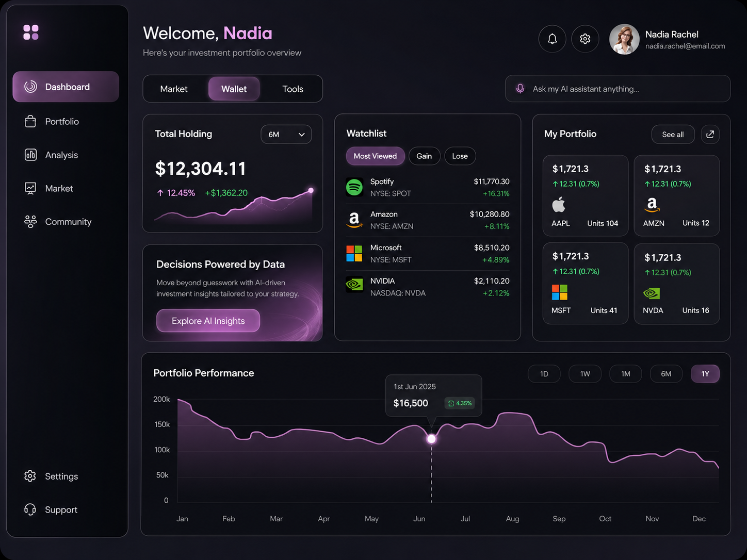Image resolution: width=747 pixels, height=560 pixels.
Task: Open Dashboard in sidebar
Action: click(66, 87)
